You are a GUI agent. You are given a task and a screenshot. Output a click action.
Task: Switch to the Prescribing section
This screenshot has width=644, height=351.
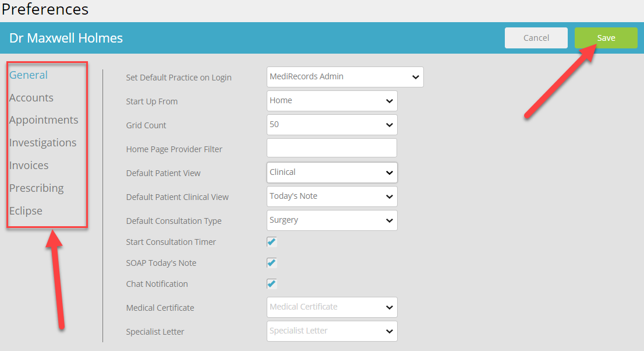click(x=37, y=188)
